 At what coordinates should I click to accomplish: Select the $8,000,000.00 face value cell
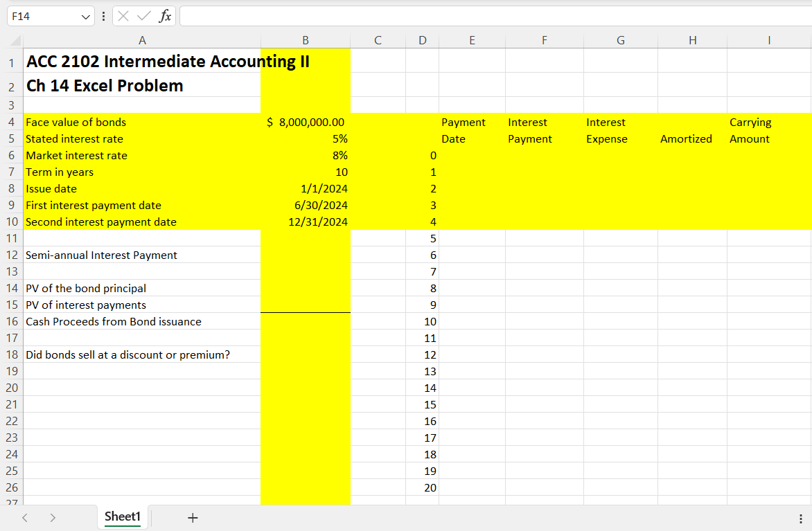click(305, 122)
